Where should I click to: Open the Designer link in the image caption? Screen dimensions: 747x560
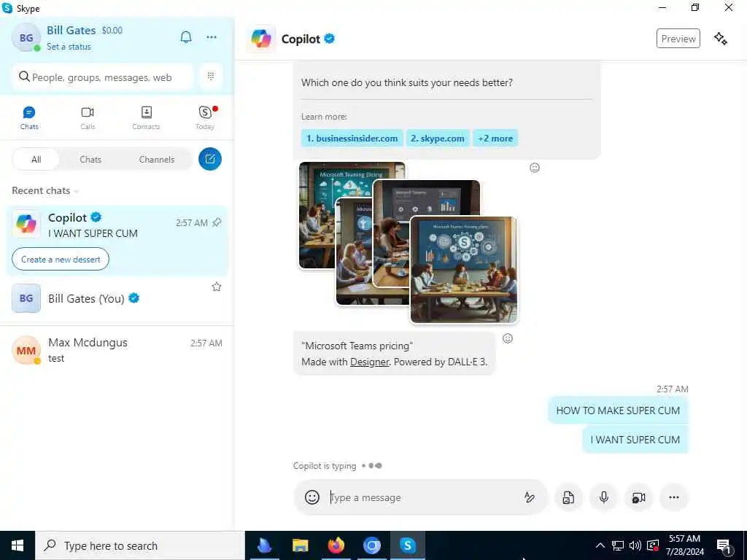pos(369,362)
